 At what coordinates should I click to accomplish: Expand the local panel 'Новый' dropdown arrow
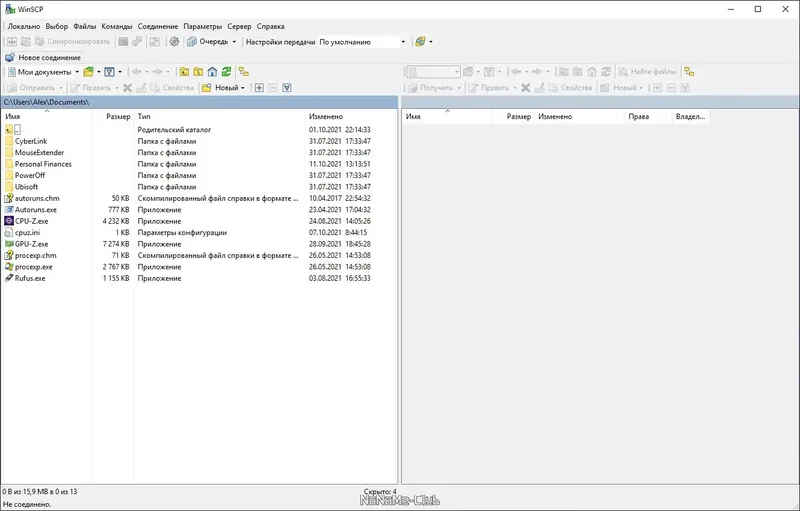[x=243, y=88]
